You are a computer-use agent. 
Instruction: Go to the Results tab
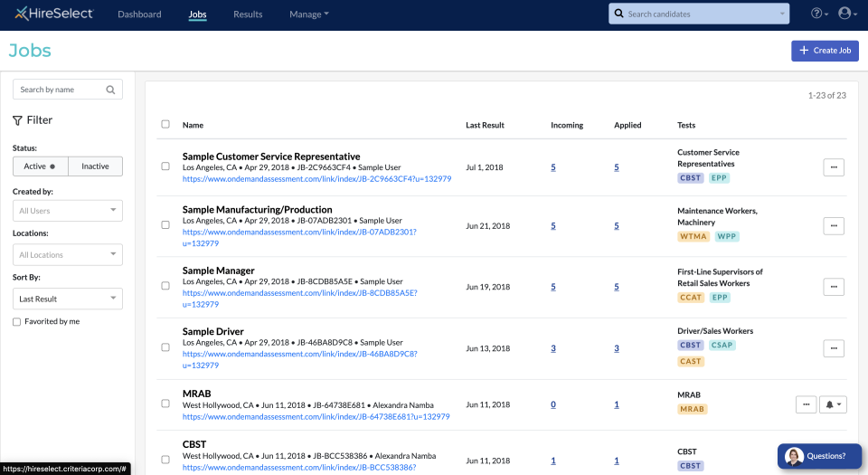pyautogui.click(x=248, y=14)
